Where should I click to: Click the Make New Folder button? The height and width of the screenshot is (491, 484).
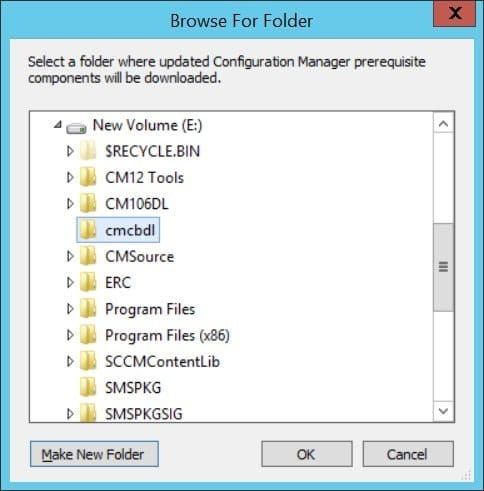click(x=94, y=454)
